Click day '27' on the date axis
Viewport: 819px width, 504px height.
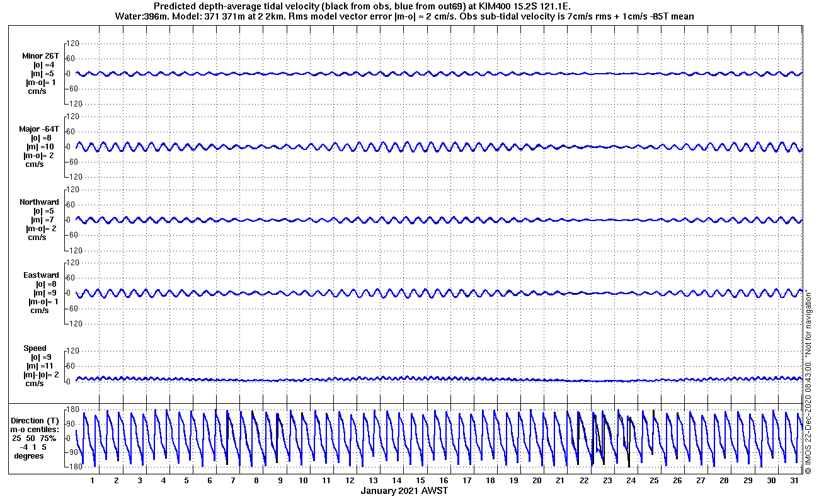click(701, 481)
